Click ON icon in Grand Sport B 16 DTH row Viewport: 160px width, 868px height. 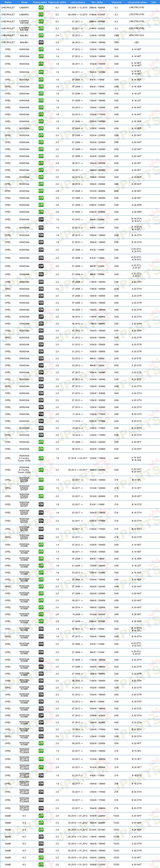41,513
